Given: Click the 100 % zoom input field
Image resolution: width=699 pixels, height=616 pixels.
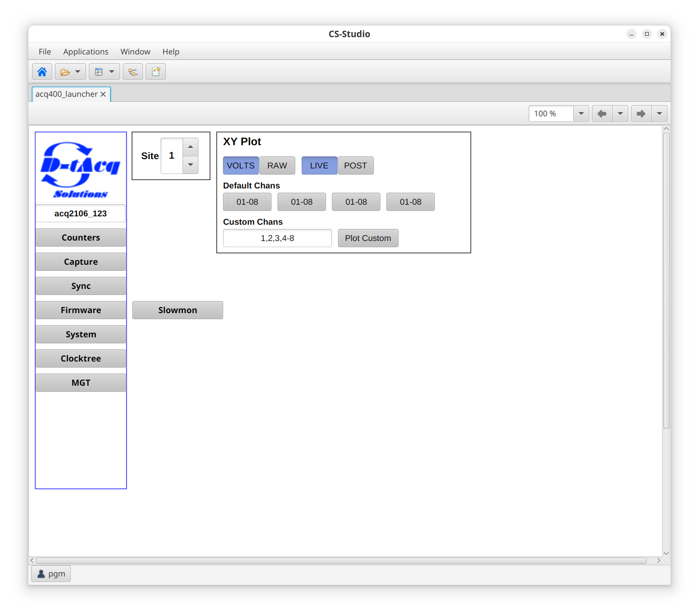Looking at the screenshot, I should click(551, 114).
